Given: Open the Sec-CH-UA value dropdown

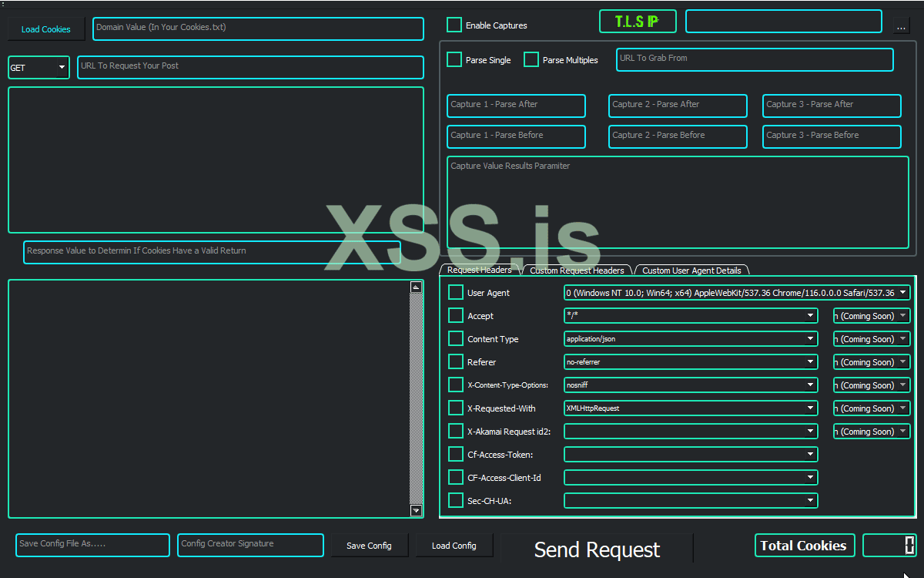Looking at the screenshot, I should [691, 500].
